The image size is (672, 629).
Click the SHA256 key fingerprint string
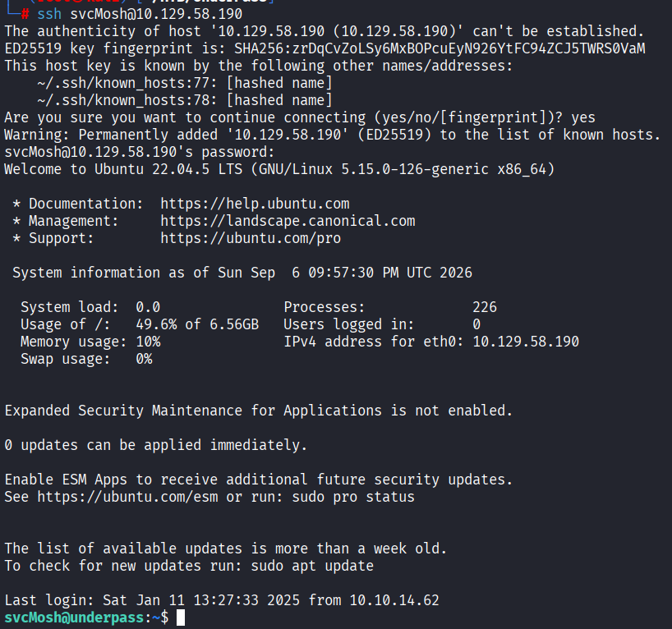coord(440,48)
